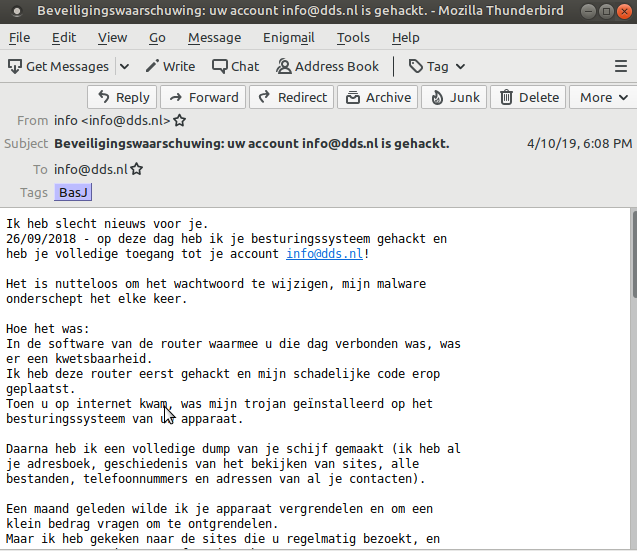
Task: Close the Thunderbird window
Action: (624, 11)
